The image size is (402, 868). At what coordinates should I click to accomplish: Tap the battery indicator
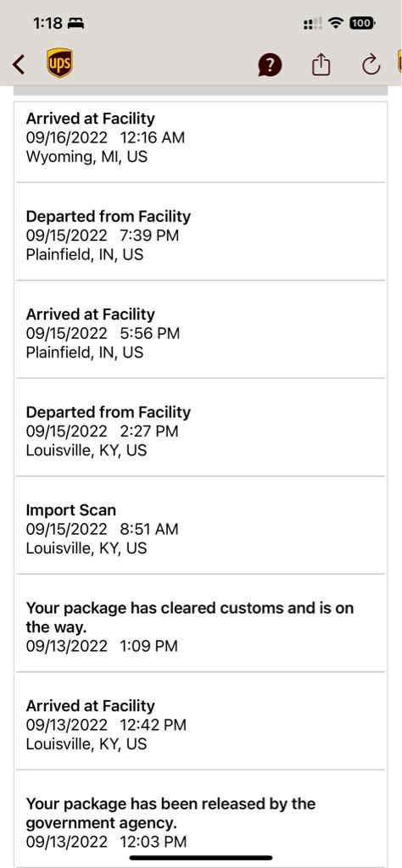pyautogui.click(x=362, y=23)
